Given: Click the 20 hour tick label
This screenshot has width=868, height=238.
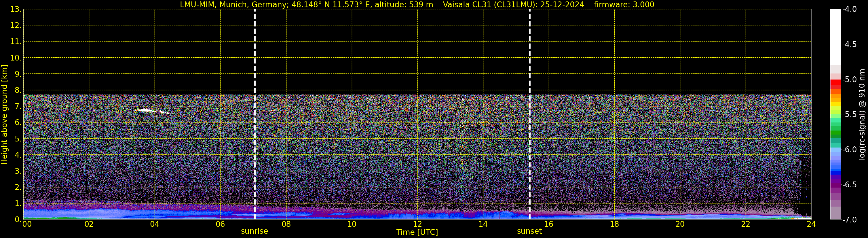Looking at the screenshot, I should click(x=680, y=224).
